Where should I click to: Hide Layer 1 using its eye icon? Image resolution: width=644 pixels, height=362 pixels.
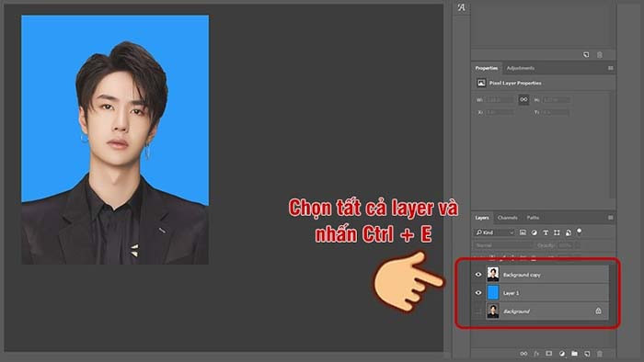478,293
